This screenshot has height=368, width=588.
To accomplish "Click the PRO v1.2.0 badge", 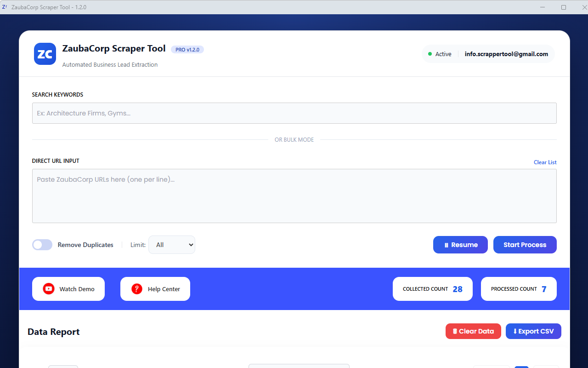I will pos(187,50).
